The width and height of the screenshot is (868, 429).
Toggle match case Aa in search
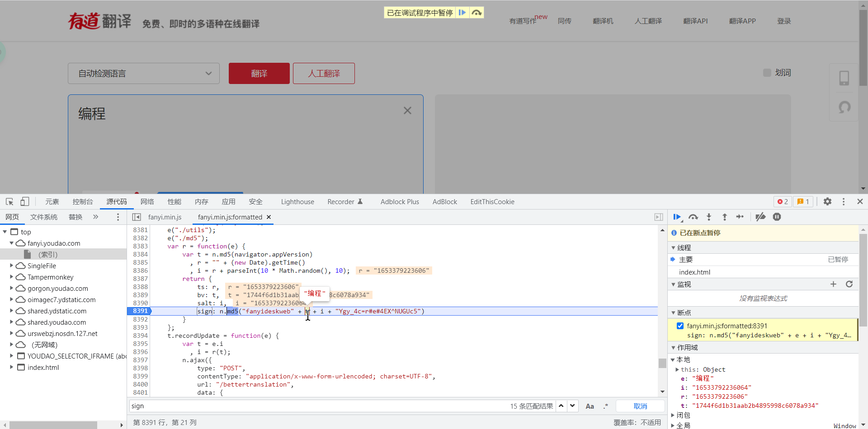click(590, 406)
